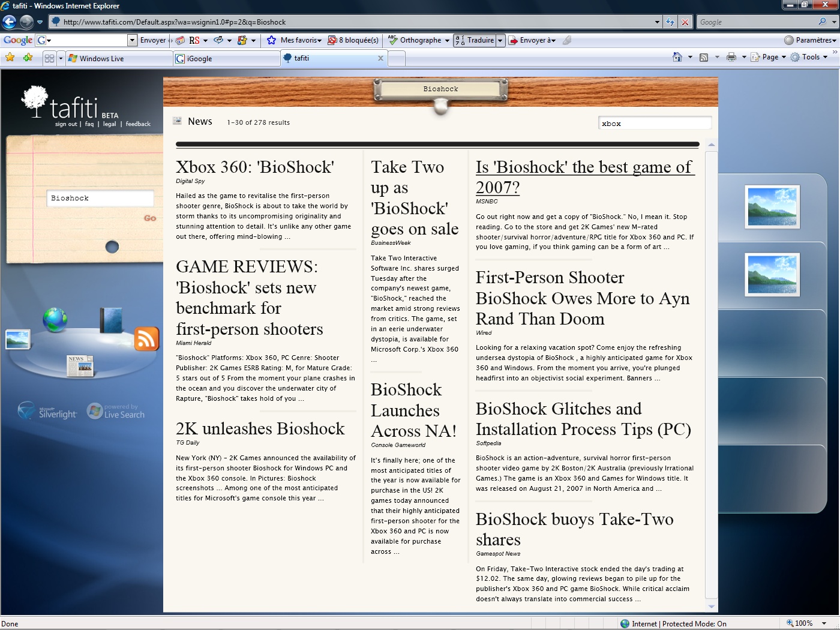Click the orange RSS feeds icon
This screenshot has width=840, height=630.
coord(146,339)
